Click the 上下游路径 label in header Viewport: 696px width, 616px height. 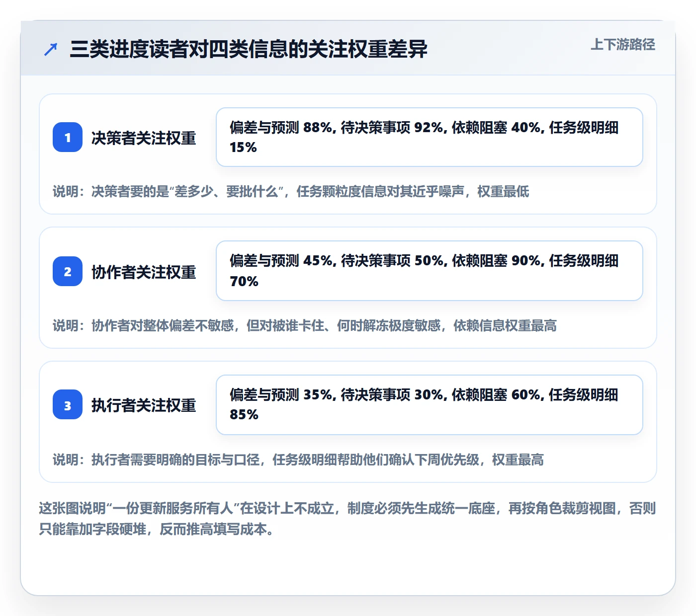622,45
